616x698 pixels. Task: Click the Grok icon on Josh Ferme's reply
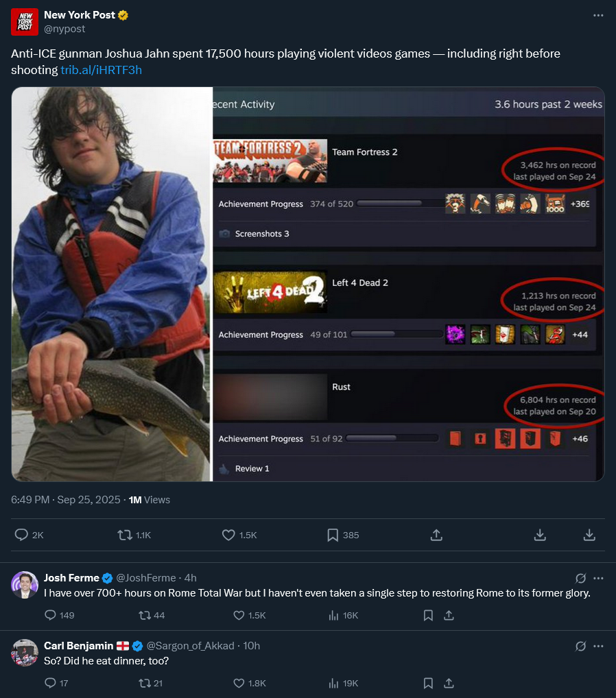point(580,578)
